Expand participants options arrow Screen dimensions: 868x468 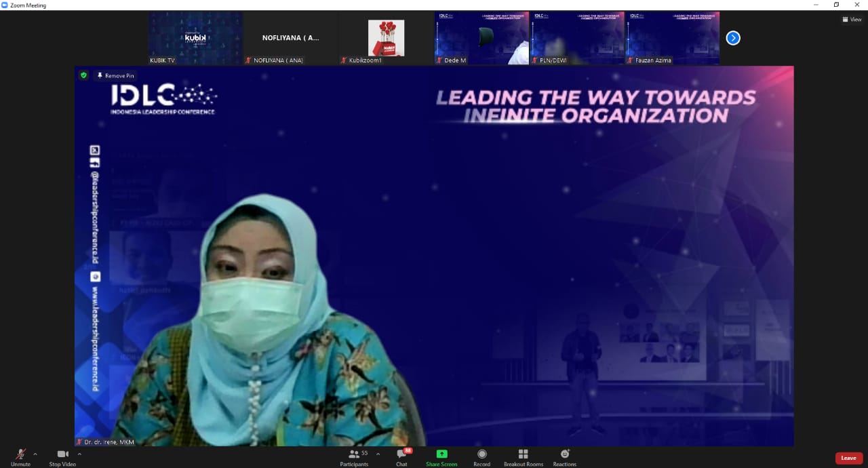pyautogui.click(x=378, y=454)
